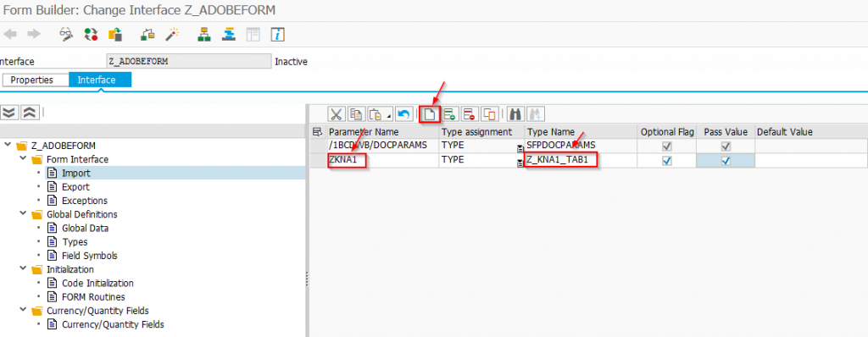Screen dimensions: 868x337
Task: Click the Delete Row red minus icon
Action: click(x=470, y=114)
